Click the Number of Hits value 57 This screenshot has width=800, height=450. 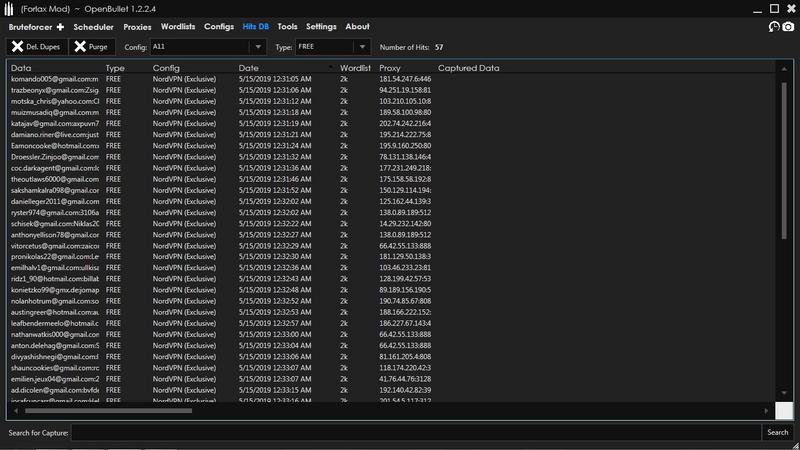click(439, 47)
